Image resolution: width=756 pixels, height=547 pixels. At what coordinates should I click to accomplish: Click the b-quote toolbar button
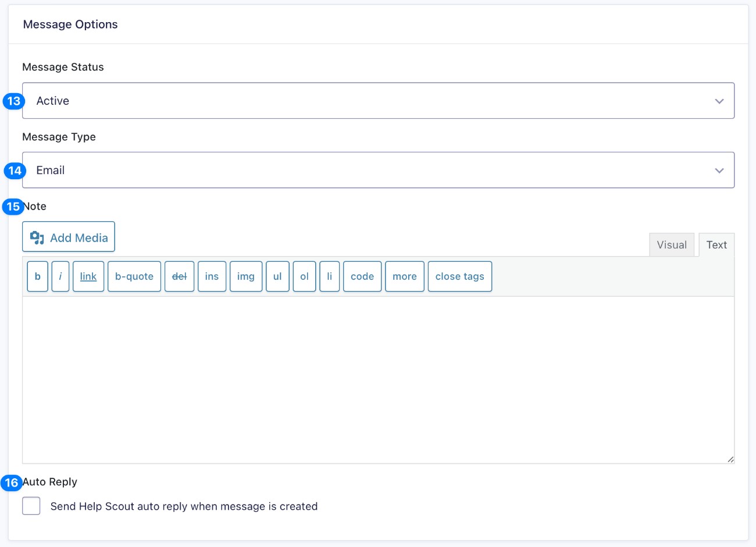point(134,276)
